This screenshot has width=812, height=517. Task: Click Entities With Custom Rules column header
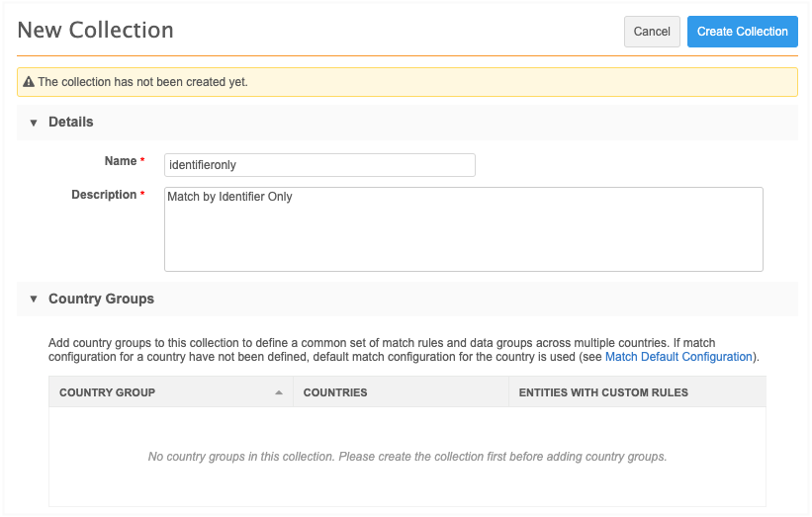click(x=603, y=392)
